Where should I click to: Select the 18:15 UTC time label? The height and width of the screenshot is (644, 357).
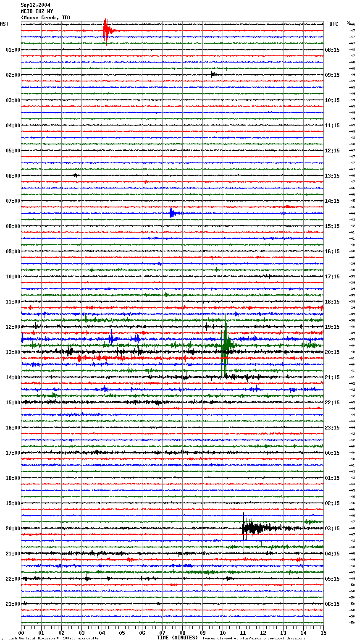click(332, 302)
